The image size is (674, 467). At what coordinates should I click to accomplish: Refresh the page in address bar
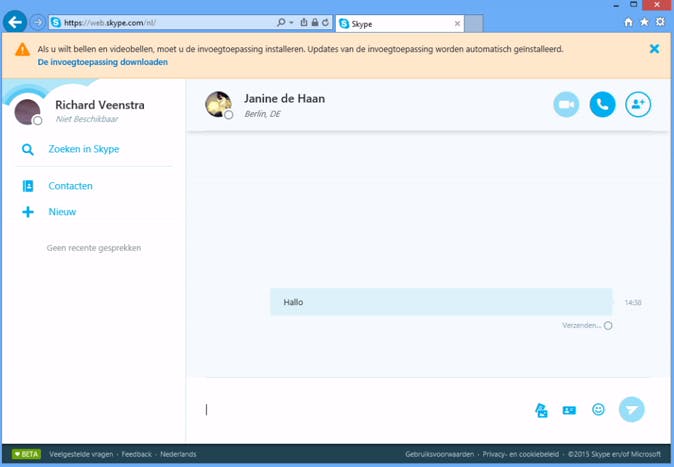click(325, 22)
